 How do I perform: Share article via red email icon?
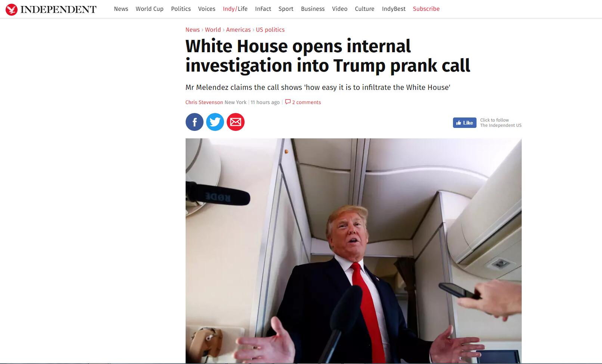pyautogui.click(x=236, y=122)
